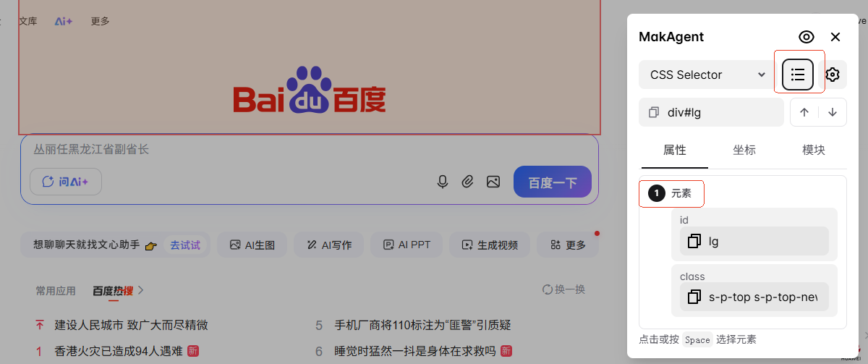The image size is (868, 364).
Task: Click the image search icon
Action: (x=493, y=182)
